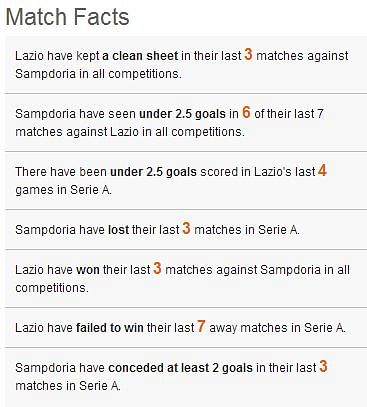
Task: Click the Match Facts heading
Action: pos(68,17)
